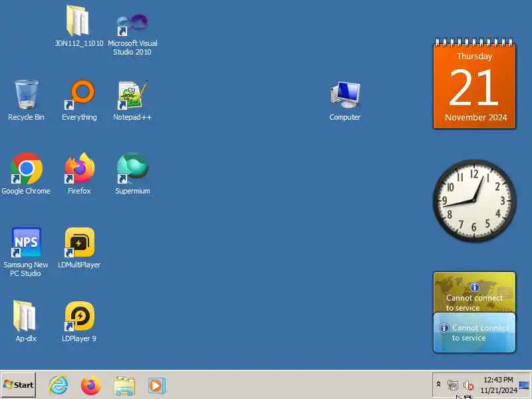This screenshot has width=532, height=399.
Task: Launch Samsung New PC Studio
Action: coord(26,252)
